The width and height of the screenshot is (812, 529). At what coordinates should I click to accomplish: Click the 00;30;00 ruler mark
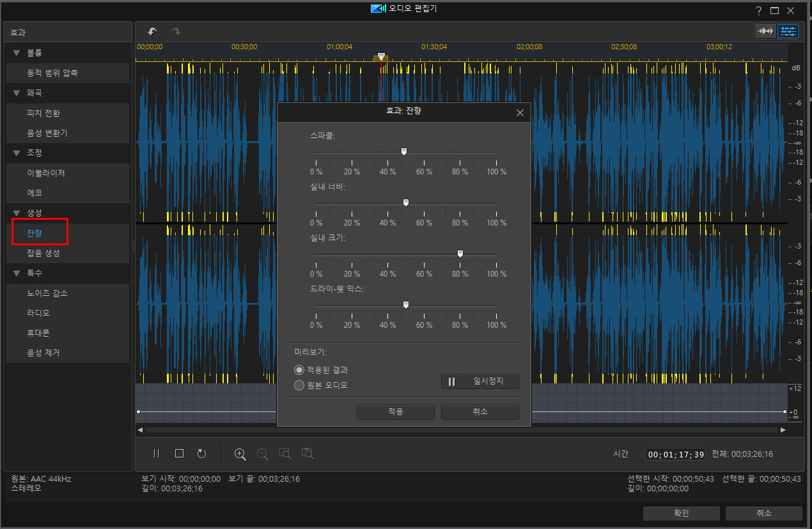244,47
